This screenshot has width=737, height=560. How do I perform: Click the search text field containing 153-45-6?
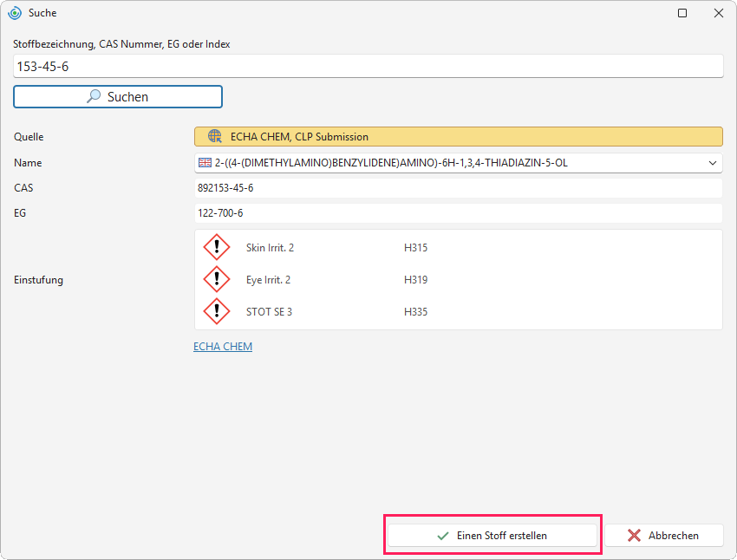(368, 66)
